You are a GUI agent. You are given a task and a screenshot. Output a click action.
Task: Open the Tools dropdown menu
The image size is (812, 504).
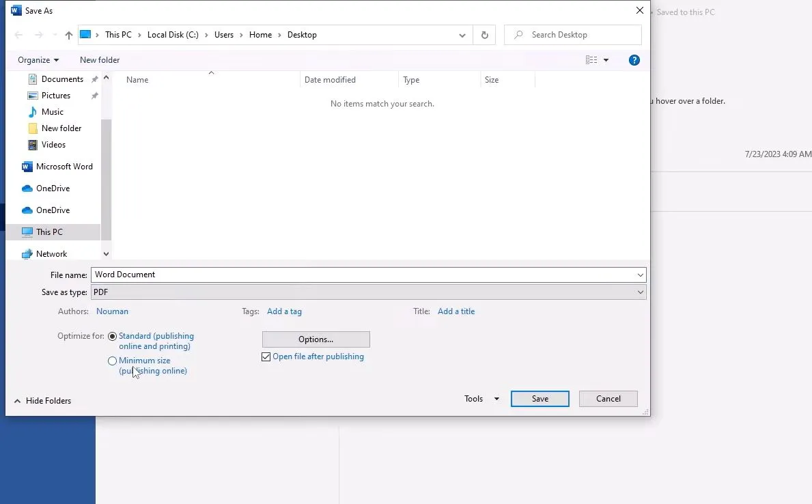coord(480,398)
